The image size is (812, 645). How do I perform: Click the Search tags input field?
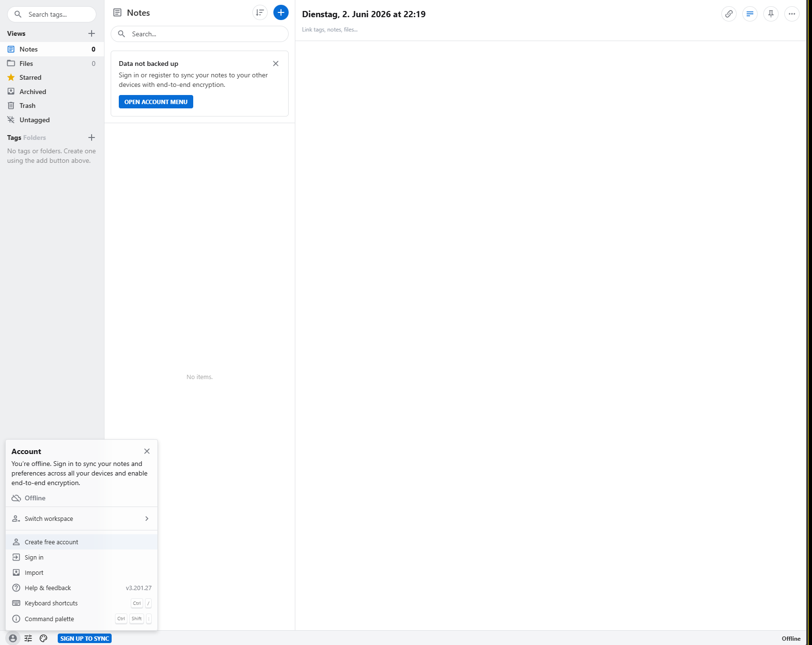coord(52,14)
